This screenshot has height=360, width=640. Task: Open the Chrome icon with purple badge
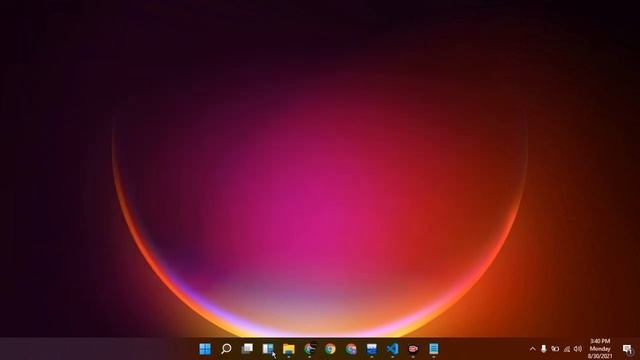pos(351,349)
